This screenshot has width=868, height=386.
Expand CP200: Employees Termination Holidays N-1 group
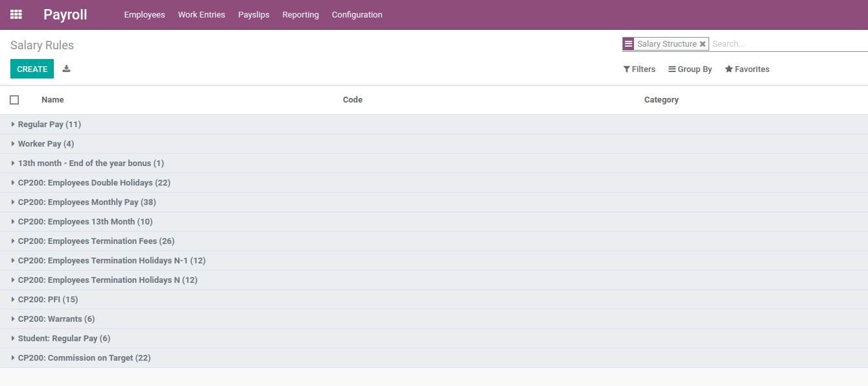point(434,260)
